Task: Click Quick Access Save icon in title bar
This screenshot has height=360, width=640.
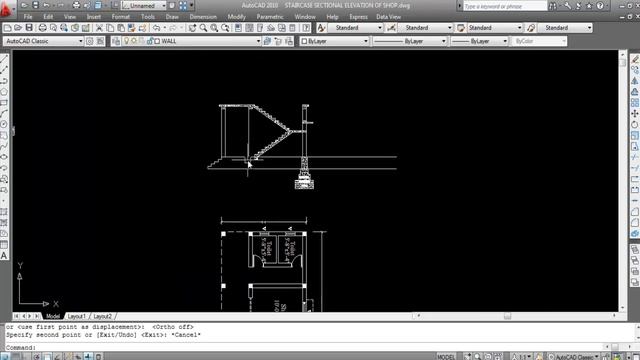Action: point(36,5)
